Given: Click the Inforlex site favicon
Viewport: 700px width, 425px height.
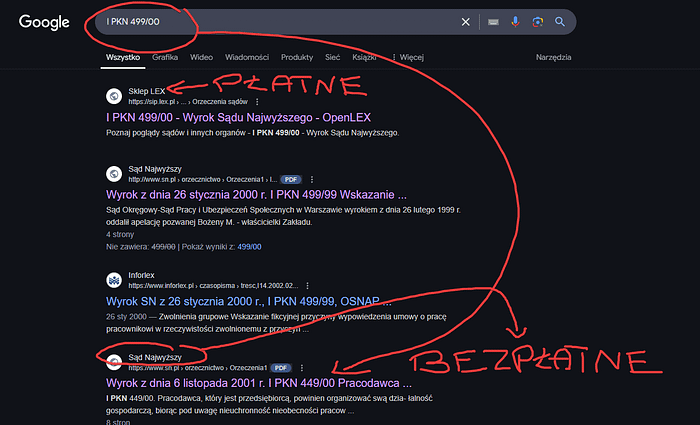Looking at the screenshot, I should click(114, 280).
